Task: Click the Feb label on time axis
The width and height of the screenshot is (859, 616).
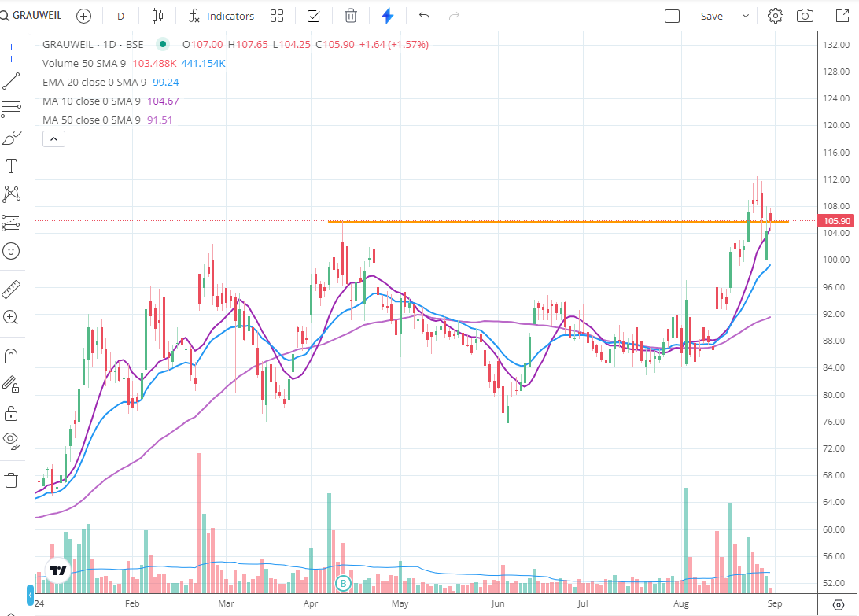Action: [x=132, y=603]
